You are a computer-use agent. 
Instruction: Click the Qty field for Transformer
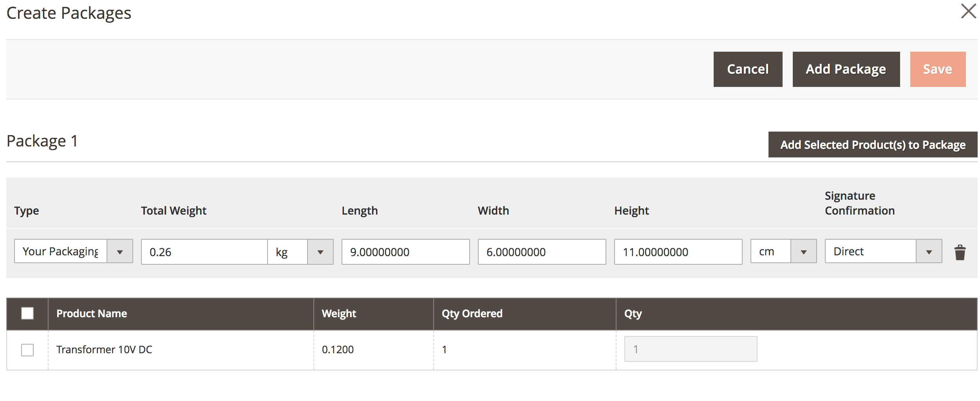(690, 349)
